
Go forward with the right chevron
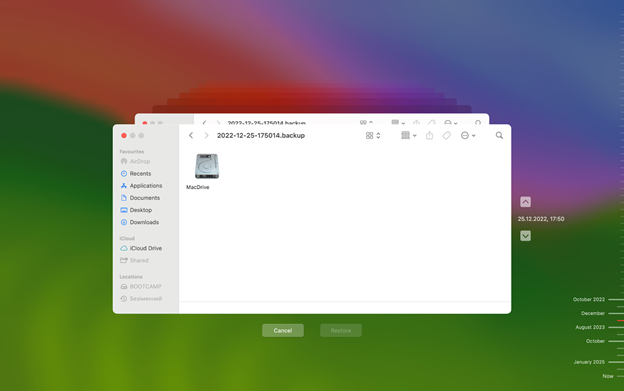206,136
